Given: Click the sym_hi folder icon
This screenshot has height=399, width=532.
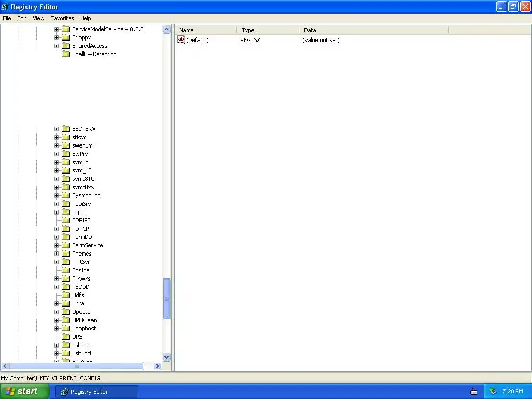Looking at the screenshot, I should click(x=66, y=162).
